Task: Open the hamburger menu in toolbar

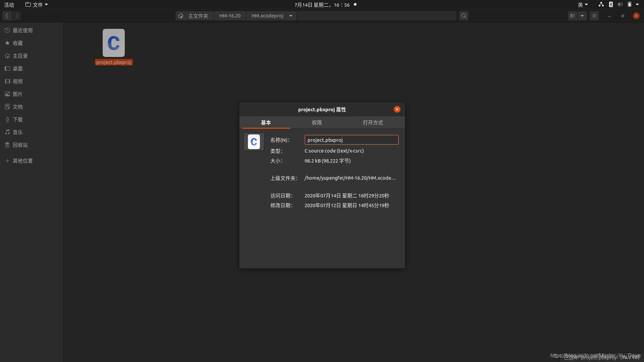Action: point(594,16)
